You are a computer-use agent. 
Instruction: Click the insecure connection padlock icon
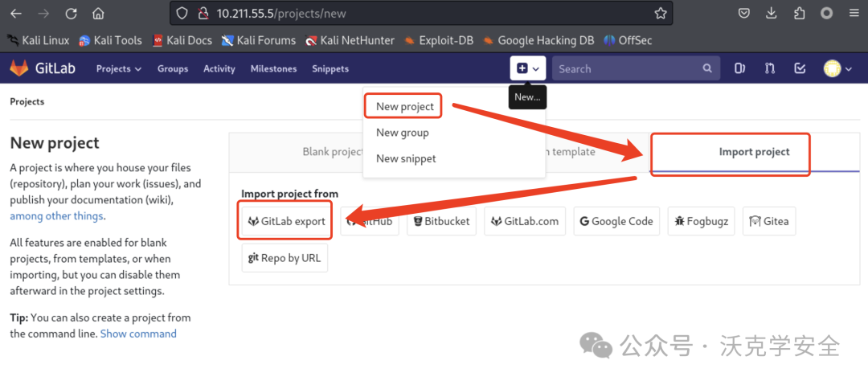tap(202, 14)
